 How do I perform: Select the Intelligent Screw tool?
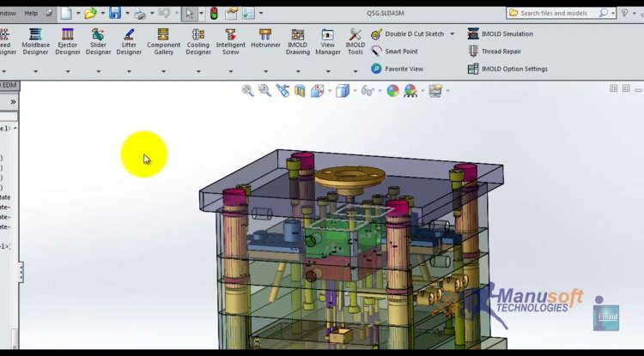pos(230,42)
